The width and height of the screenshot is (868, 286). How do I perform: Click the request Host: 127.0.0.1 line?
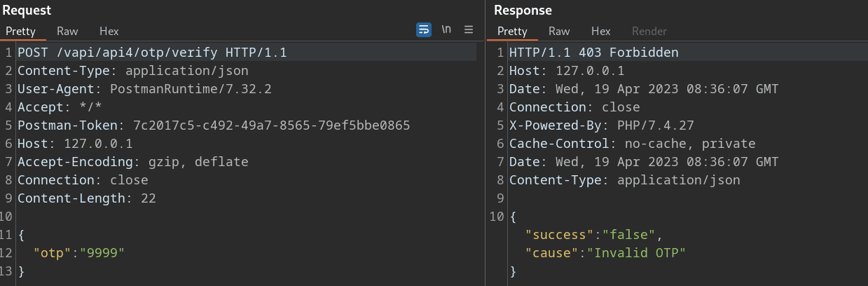75,144
